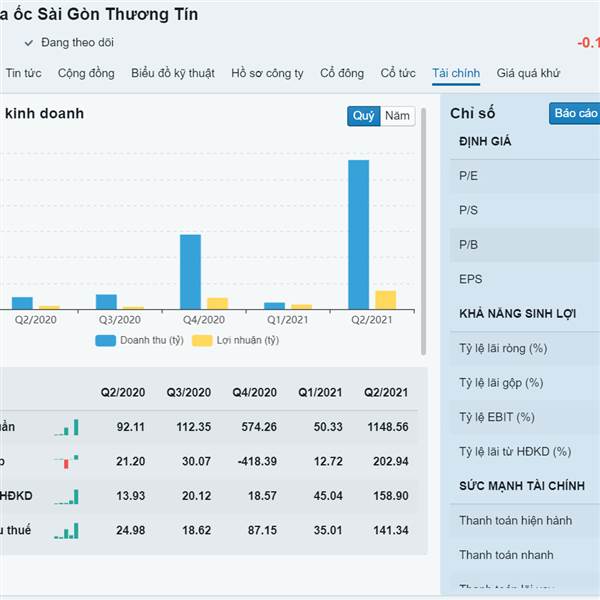Viewport: 600px width, 600px height.
Task: Click the Chỉ số panel title
Action: pyautogui.click(x=473, y=114)
